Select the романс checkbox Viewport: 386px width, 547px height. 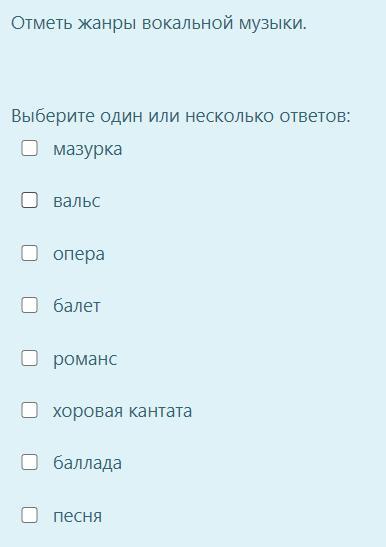click(x=29, y=358)
